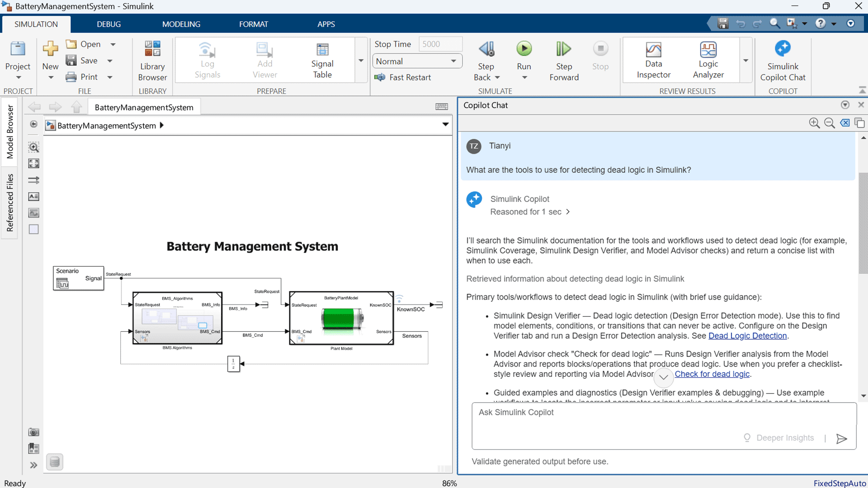868x488 pixels.
Task: Expand the Review Results gallery arrow
Action: pos(745,61)
